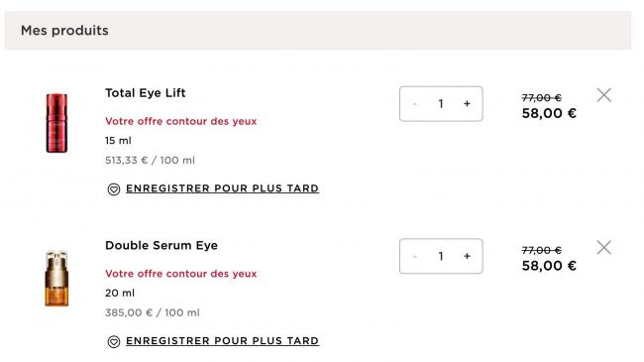
Task: Click the eye contour offer text under Double Serum Eye
Action: [180, 274]
